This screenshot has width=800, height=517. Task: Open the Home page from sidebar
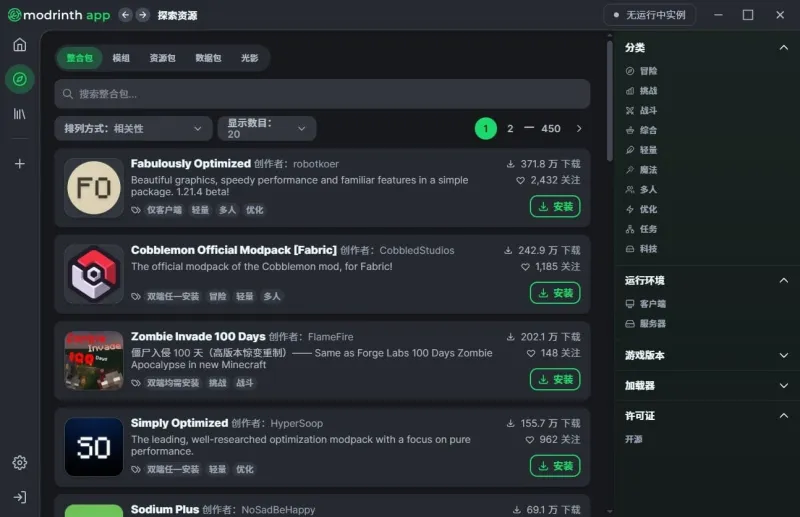19,45
